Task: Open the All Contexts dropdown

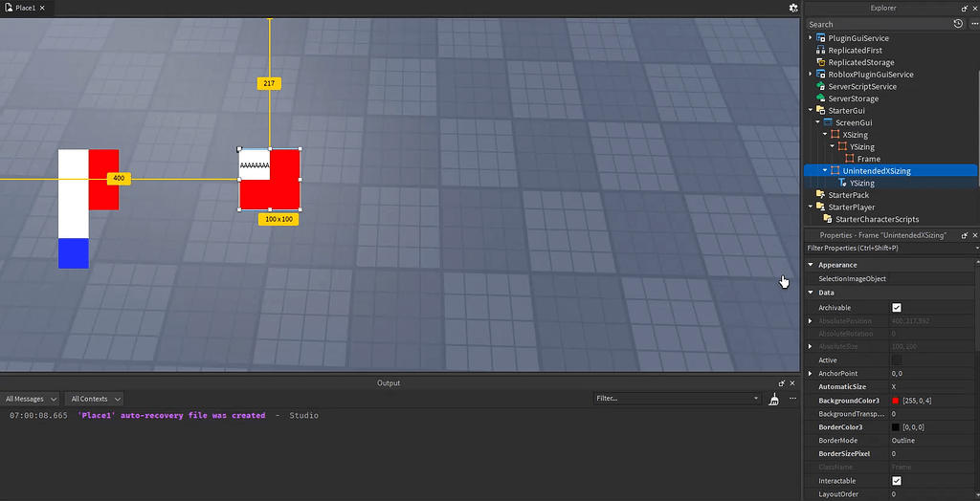Action: point(94,399)
